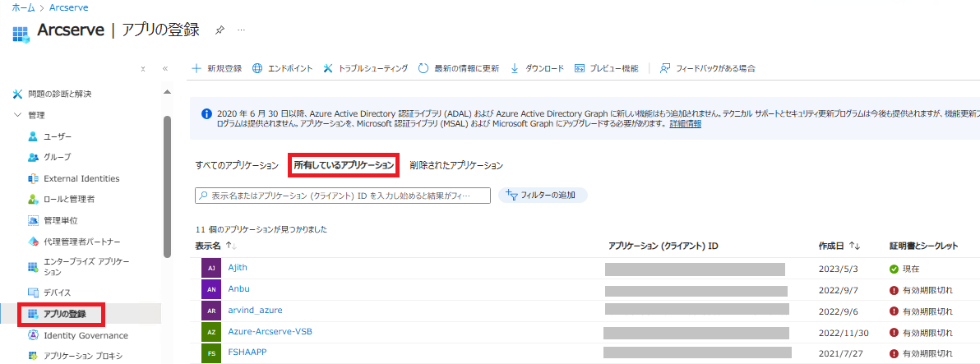Screen dimensions: 980x364
Task: Open the 詳細情報 link in banner
Action: [686, 123]
